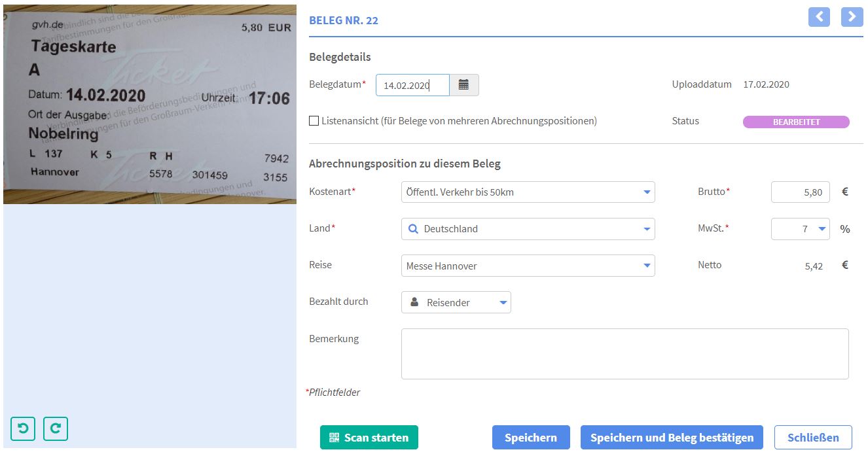Enable the Listenansicht checkbox
868x454 pixels.
(x=314, y=121)
